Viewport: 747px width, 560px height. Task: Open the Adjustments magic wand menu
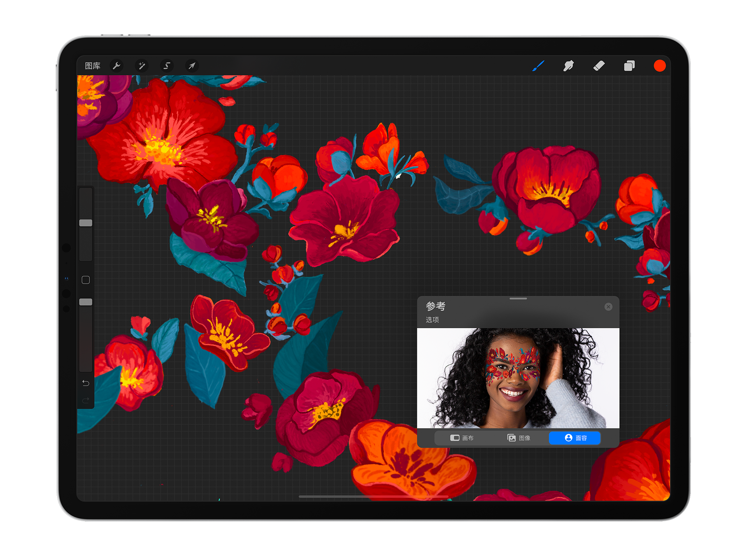pyautogui.click(x=142, y=66)
